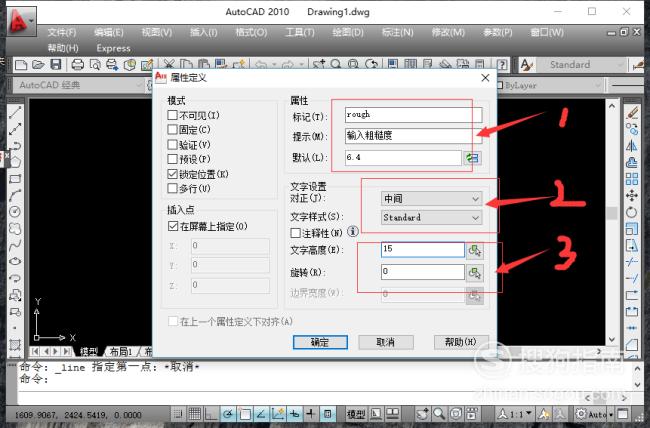Image resolution: width=650 pixels, height=428 pixels.
Task: Click the Help question mark icon
Action: (502, 65)
